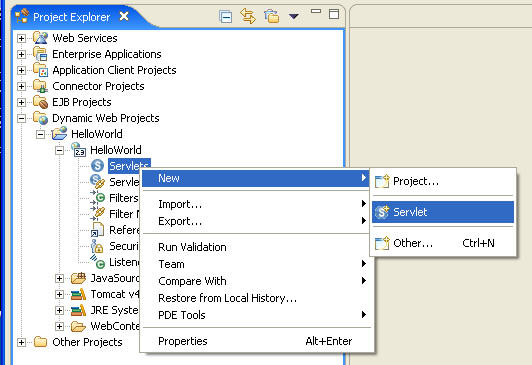Screen dimensions: 532x365
Task: Click the Servlets node S icon
Action: pos(97,166)
